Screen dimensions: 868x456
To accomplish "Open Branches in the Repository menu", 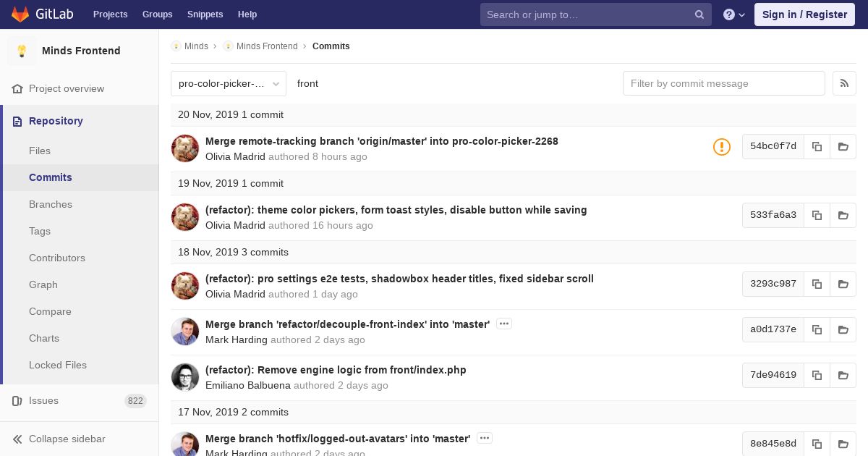I will pyautogui.click(x=51, y=204).
